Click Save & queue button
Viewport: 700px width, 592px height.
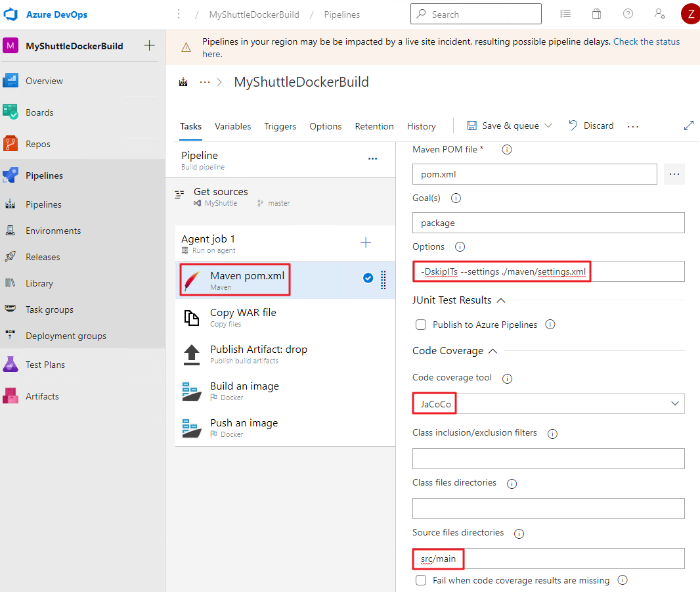click(x=503, y=126)
